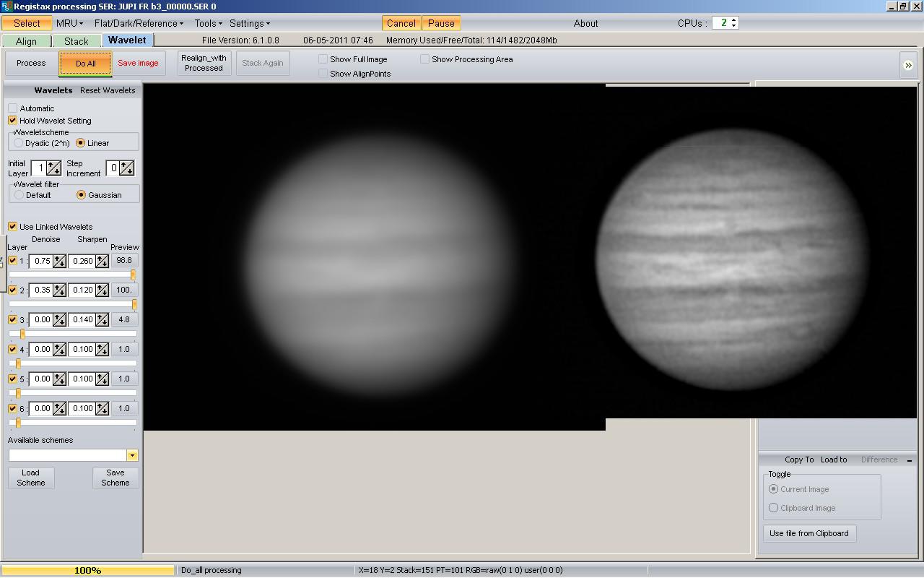Image resolution: width=924 pixels, height=578 pixels.
Task: Click the Layer 2 Denoise value field
Action: click(41, 290)
